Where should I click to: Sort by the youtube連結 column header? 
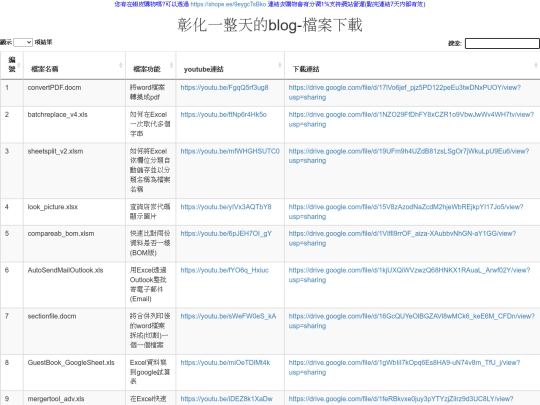[230, 65]
